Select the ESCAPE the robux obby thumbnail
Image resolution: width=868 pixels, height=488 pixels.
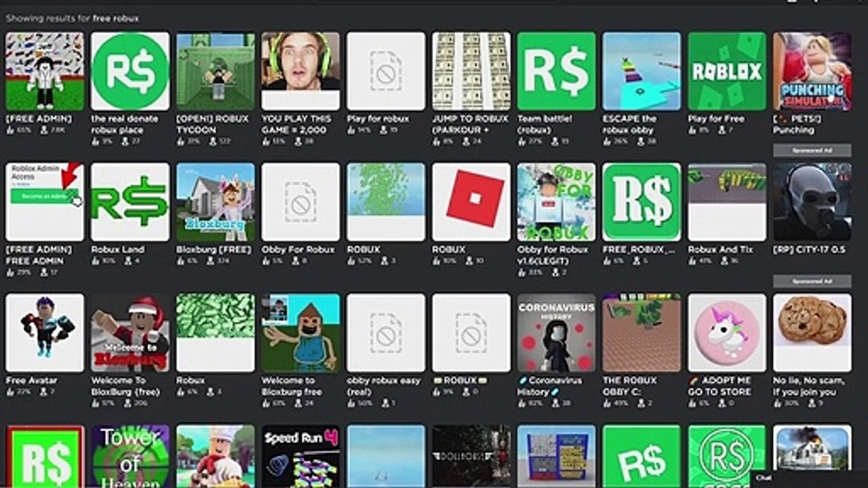tap(642, 71)
